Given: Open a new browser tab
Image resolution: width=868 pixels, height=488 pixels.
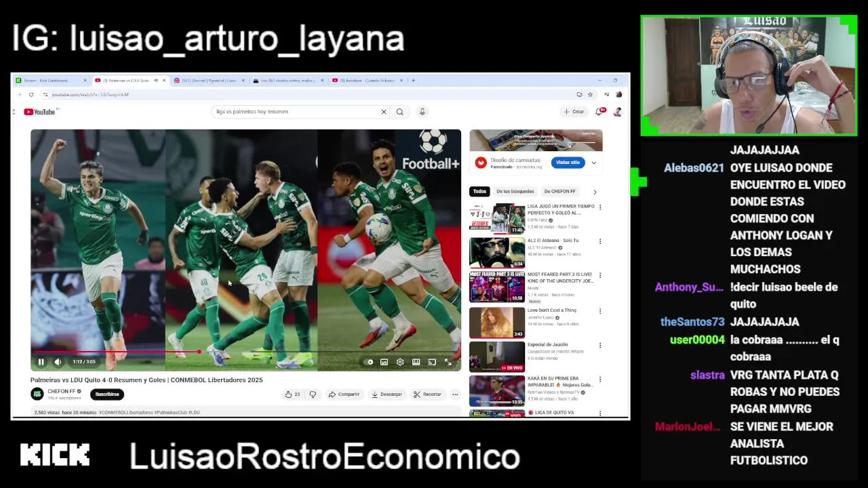Looking at the screenshot, I should 414,81.
